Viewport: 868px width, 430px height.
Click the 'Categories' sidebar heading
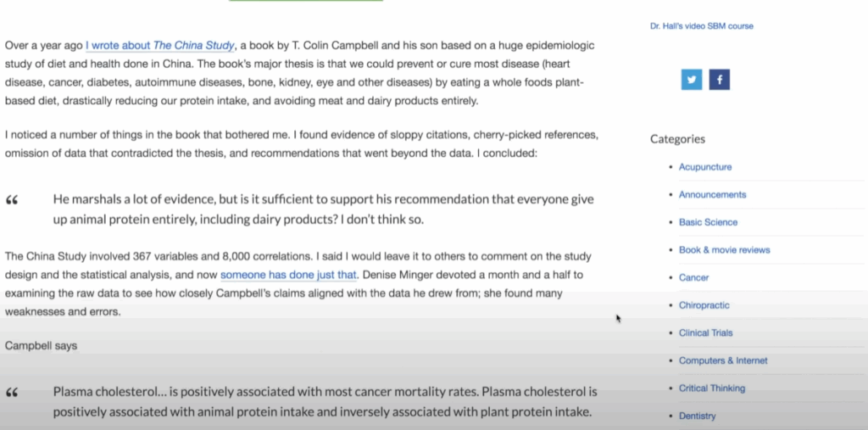click(x=677, y=139)
